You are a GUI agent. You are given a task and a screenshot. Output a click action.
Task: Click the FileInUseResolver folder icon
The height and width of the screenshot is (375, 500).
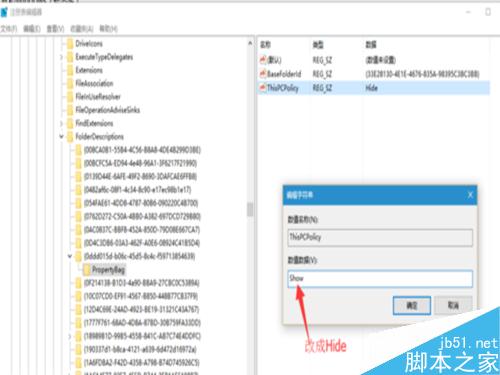70,97
